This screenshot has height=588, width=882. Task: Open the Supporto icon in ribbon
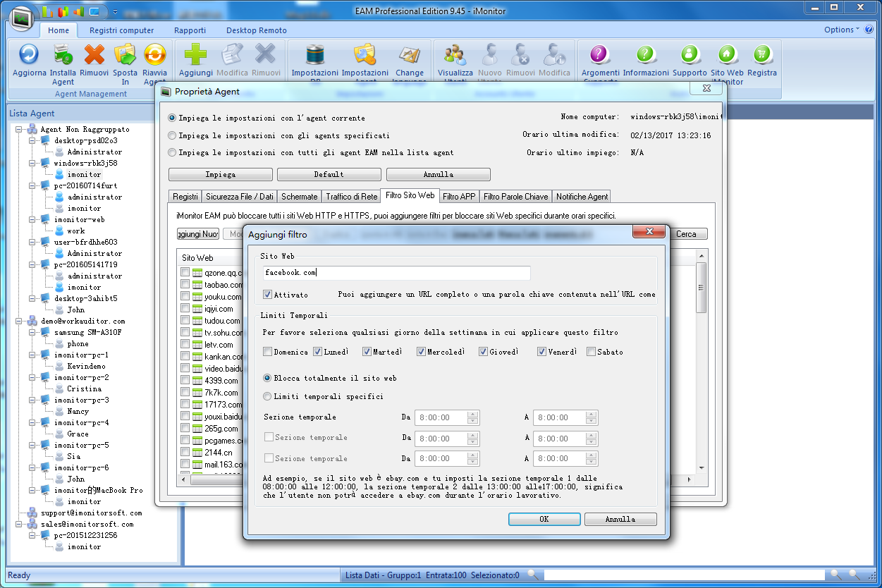click(x=689, y=55)
